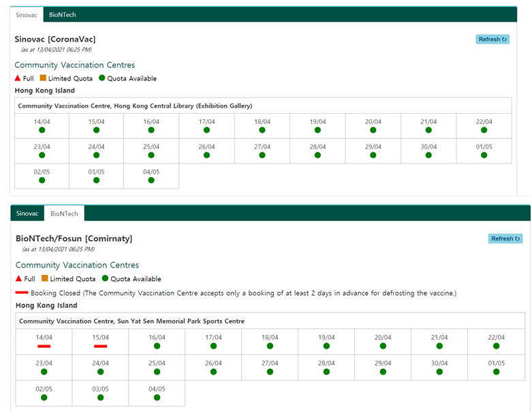Click green dot under 01/05 at Central Library
532x412 pixels.
484,155
